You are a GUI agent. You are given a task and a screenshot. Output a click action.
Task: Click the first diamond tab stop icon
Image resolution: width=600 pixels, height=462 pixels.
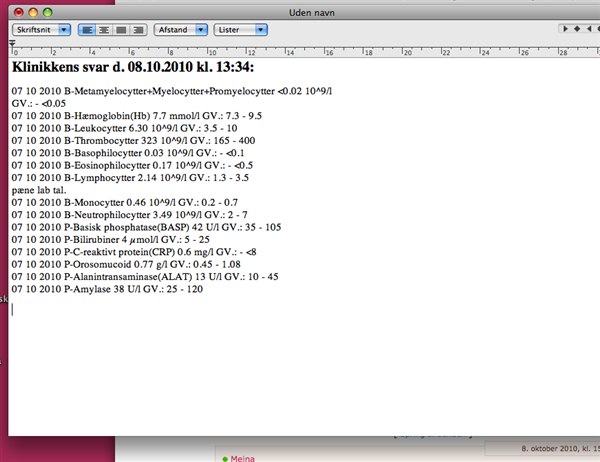tap(577, 30)
